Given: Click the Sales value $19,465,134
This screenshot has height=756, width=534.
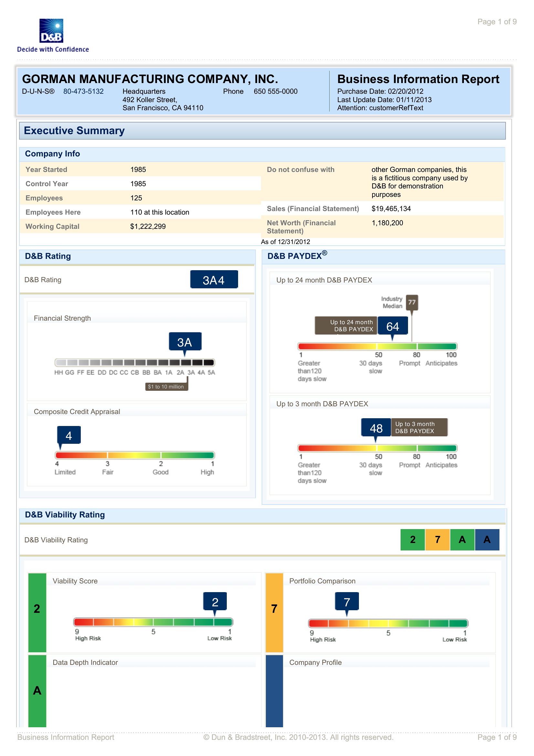Looking at the screenshot, I should click(391, 209).
